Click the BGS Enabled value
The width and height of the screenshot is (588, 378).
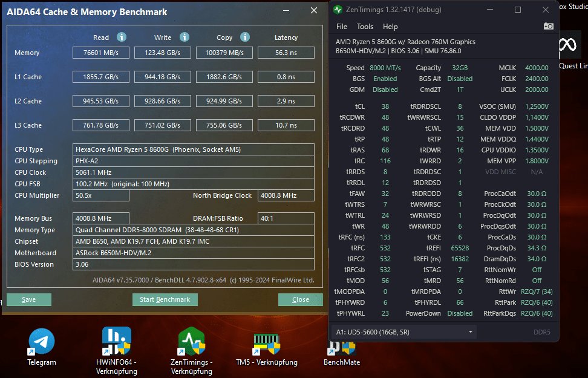point(385,79)
